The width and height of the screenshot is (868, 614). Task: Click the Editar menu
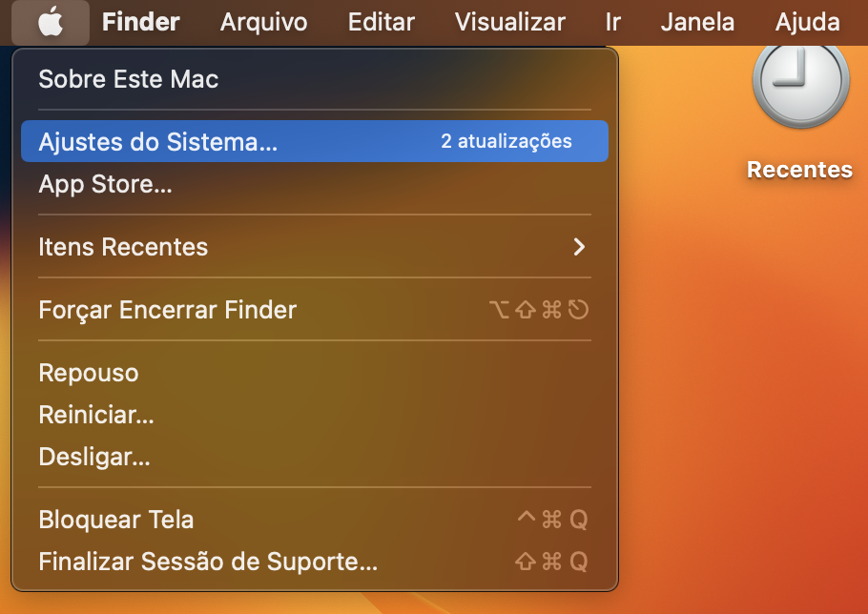[382, 22]
